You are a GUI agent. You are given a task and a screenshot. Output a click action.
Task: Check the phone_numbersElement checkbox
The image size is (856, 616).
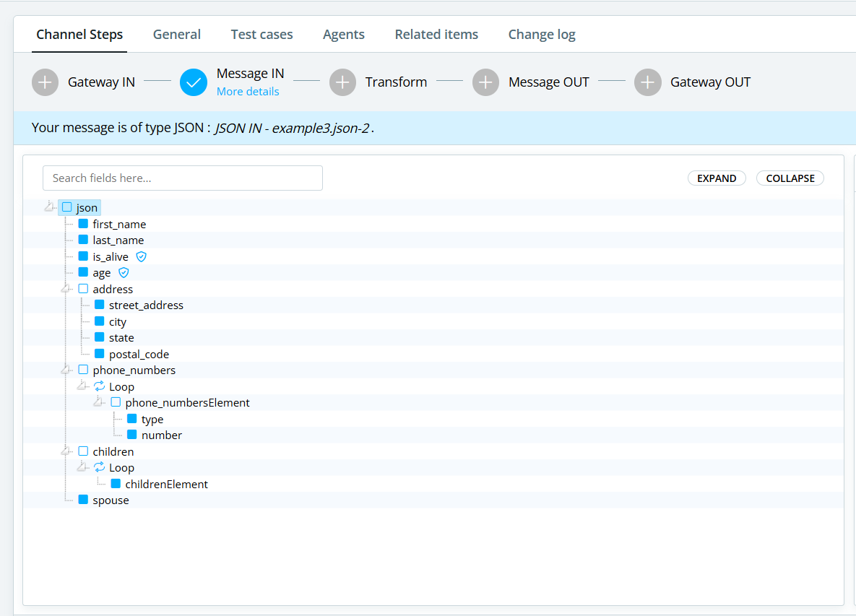[116, 402]
